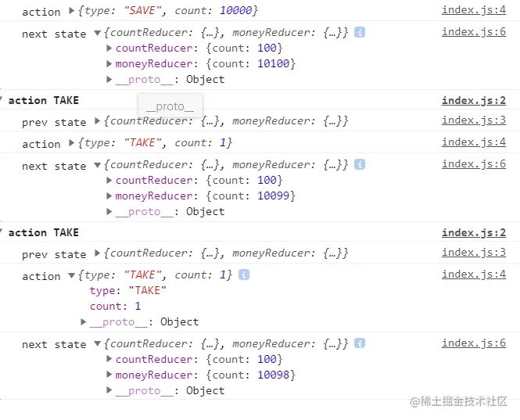Open index.js:4 link on SAVE action row
This screenshot has height=420, width=520.
point(474,10)
